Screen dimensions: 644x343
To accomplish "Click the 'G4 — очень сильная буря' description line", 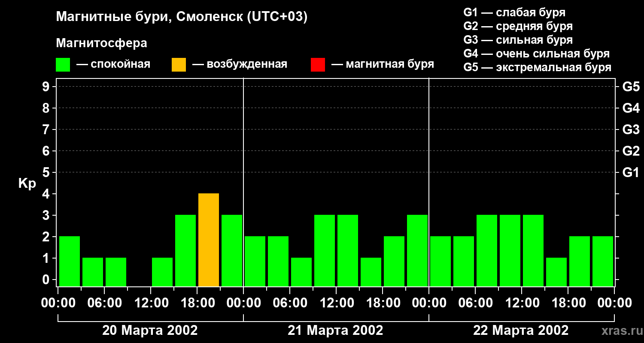I will click(x=536, y=54).
